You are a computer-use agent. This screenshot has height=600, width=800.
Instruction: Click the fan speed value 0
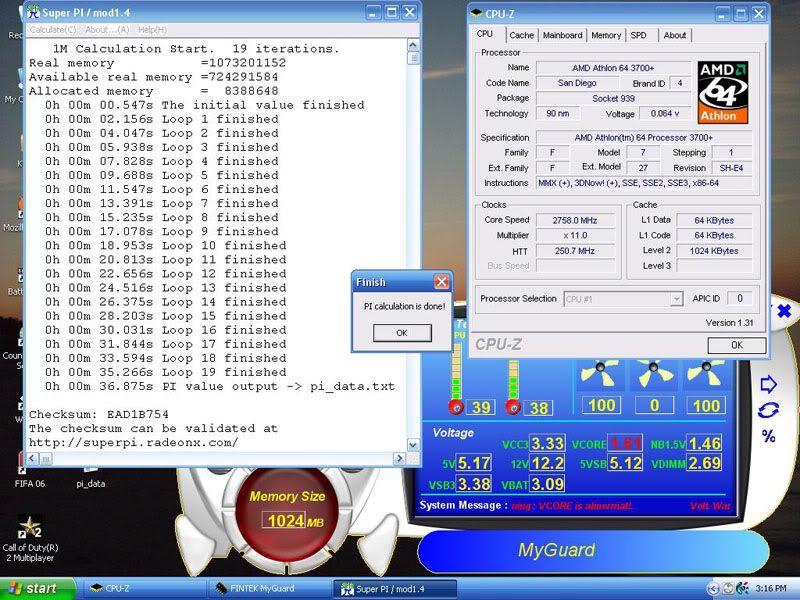tap(655, 405)
